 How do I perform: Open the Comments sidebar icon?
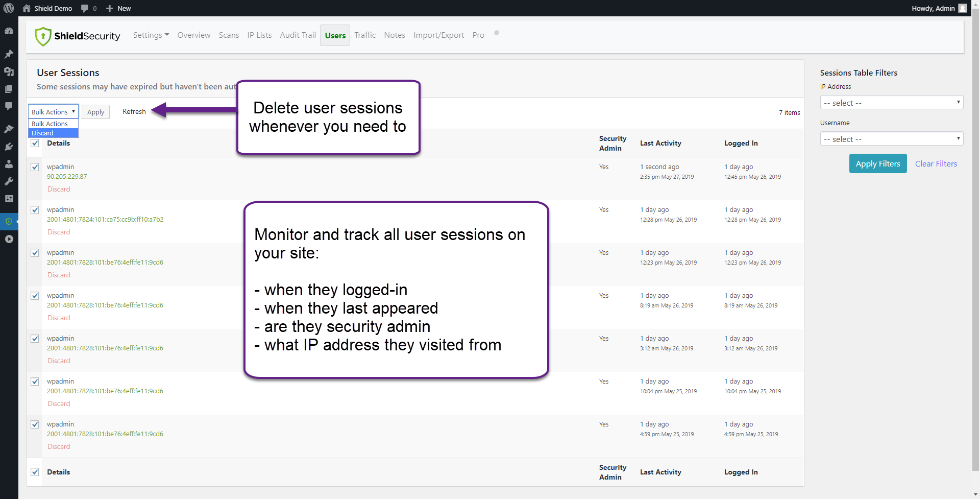click(9, 106)
